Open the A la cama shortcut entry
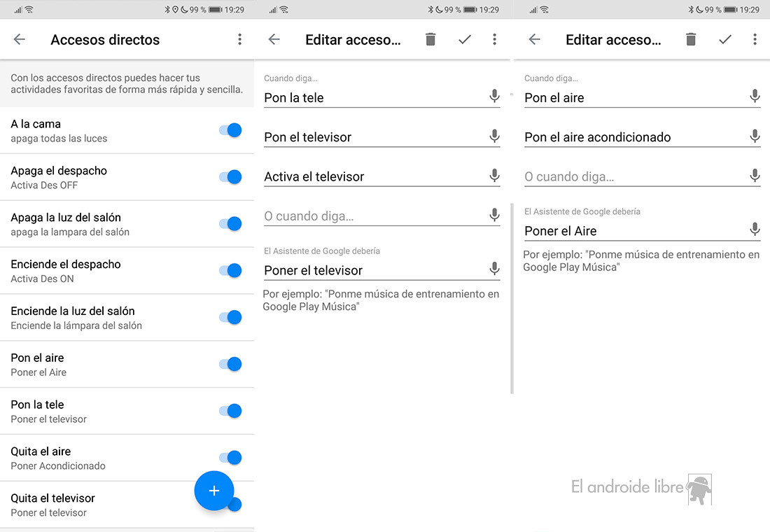 click(x=127, y=131)
